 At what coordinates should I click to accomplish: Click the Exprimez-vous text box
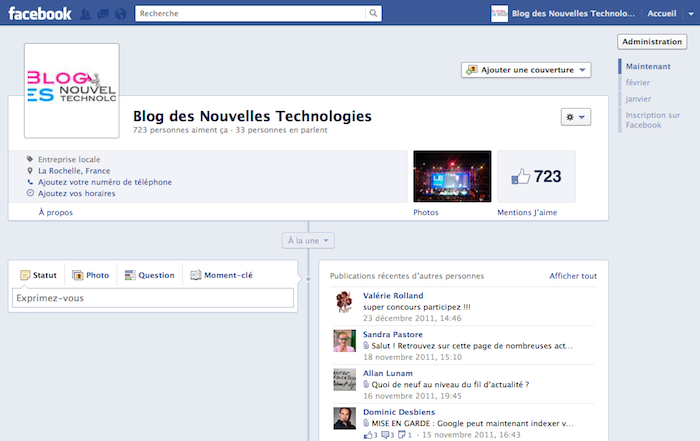point(153,298)
